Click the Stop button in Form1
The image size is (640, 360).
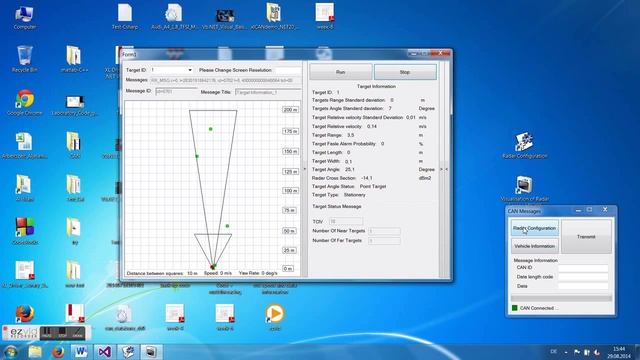pos(405,72)
